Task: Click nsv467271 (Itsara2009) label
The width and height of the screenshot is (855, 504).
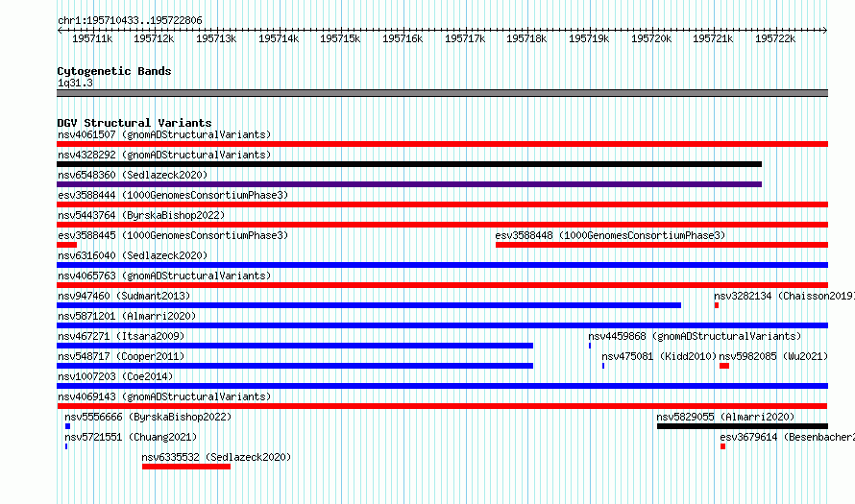Action: coord(121,336)
